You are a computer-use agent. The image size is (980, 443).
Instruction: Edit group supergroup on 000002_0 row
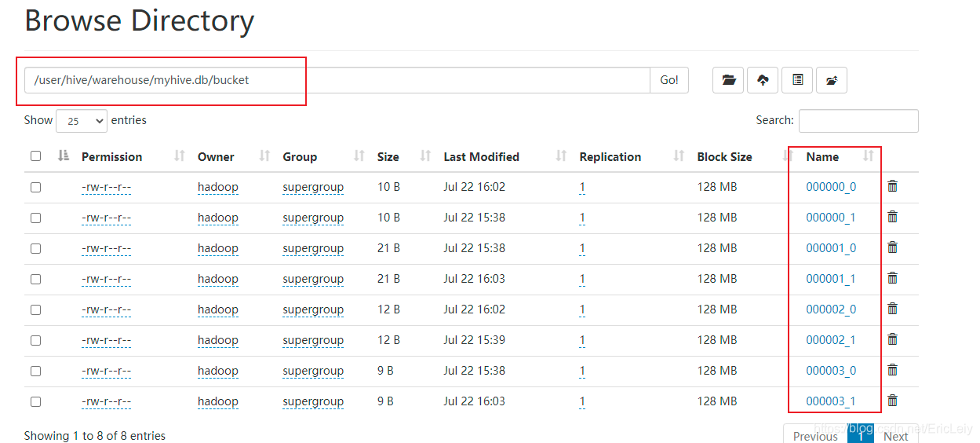pyautogui.click(x=313, y=309)
